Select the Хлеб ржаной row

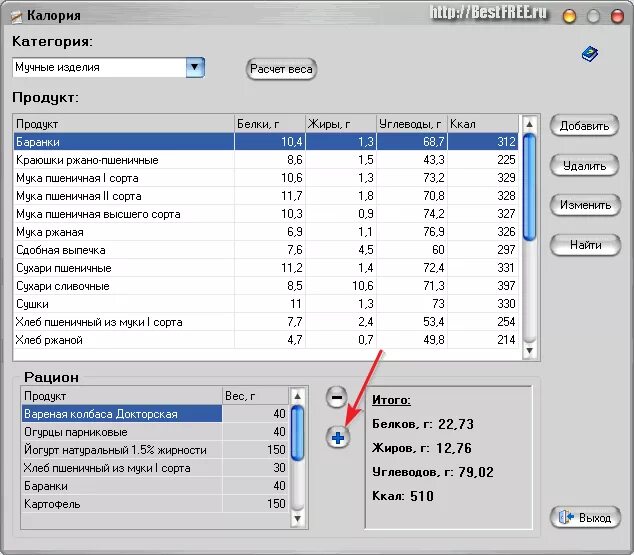(x=266, y=340)
